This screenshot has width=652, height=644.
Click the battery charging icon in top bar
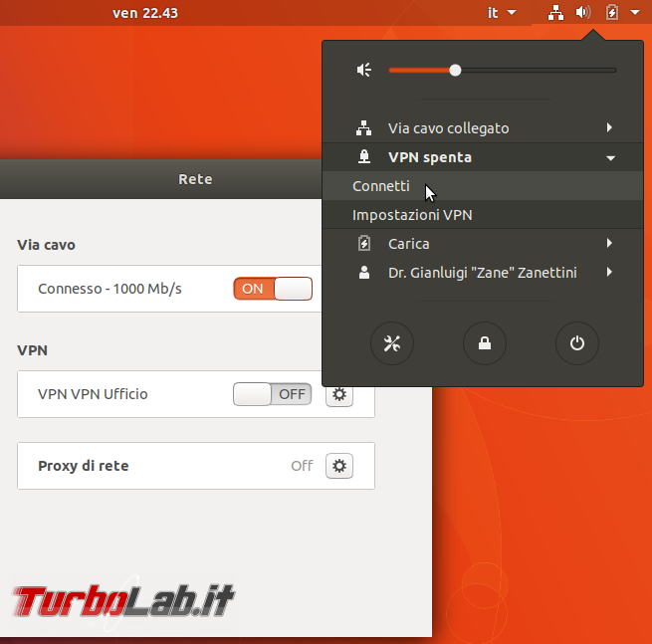coord(611,13)
